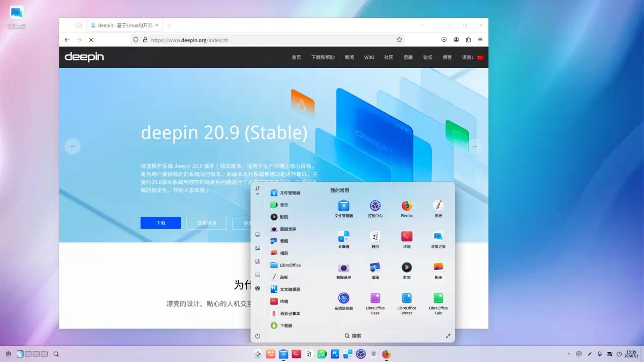Go back in Firefox
The image size is (644, 362).
pos(67,40)
